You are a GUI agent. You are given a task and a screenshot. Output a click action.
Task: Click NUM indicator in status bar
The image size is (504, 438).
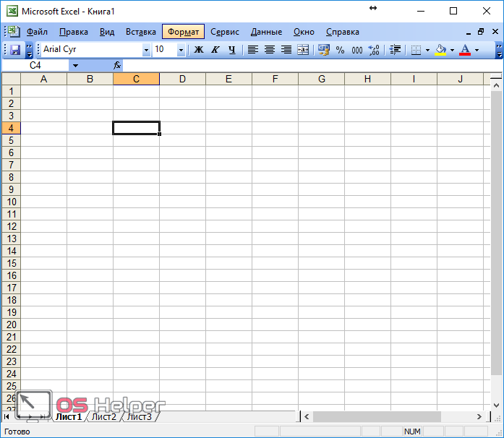(412, 431)
